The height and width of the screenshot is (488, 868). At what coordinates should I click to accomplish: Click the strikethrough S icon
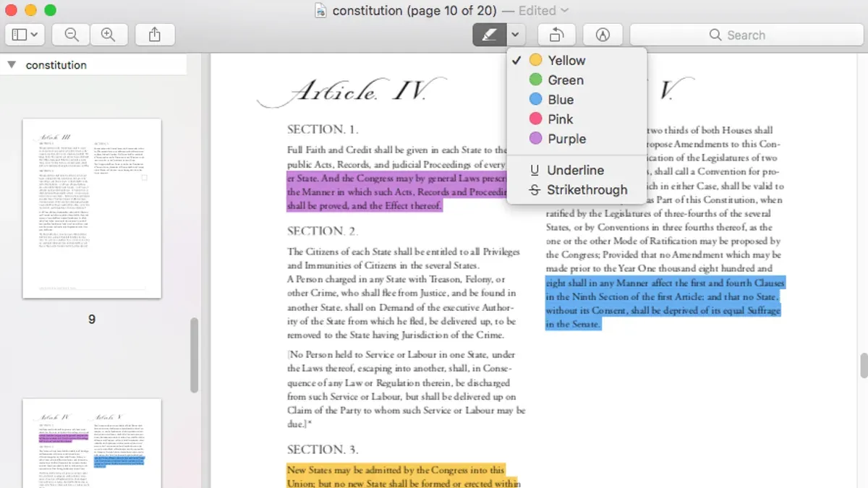[535, 189]
